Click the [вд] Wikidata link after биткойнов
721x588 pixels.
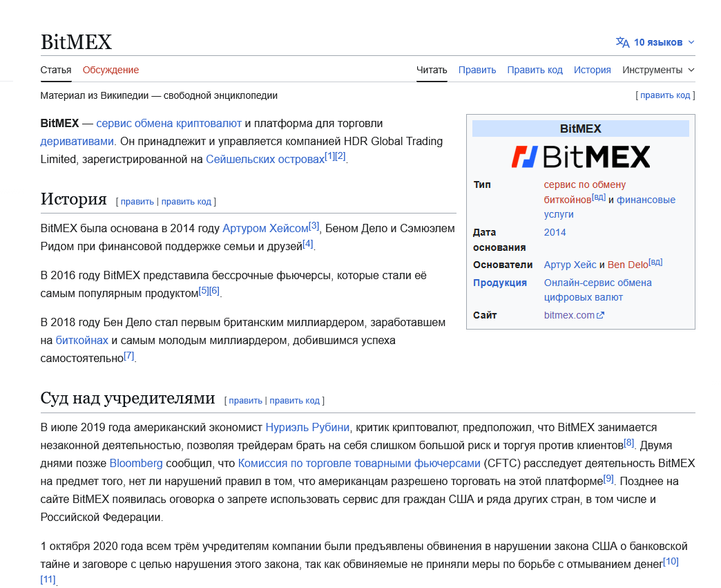point(599,197)
